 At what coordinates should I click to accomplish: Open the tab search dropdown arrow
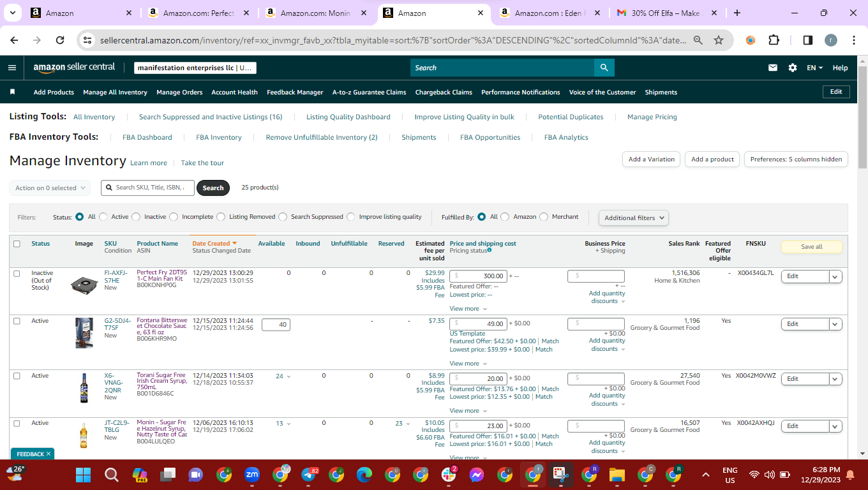click(13, 13)
